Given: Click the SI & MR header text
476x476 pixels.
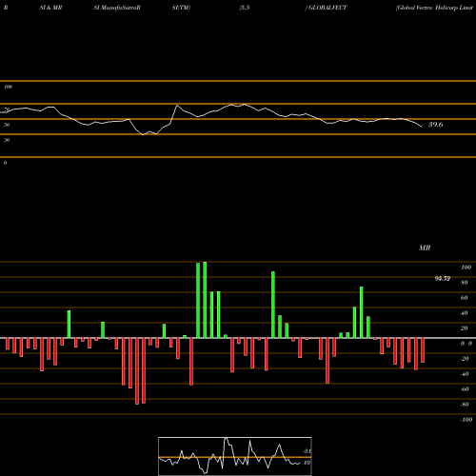Looking at the screenshot, I should (50, 8).
